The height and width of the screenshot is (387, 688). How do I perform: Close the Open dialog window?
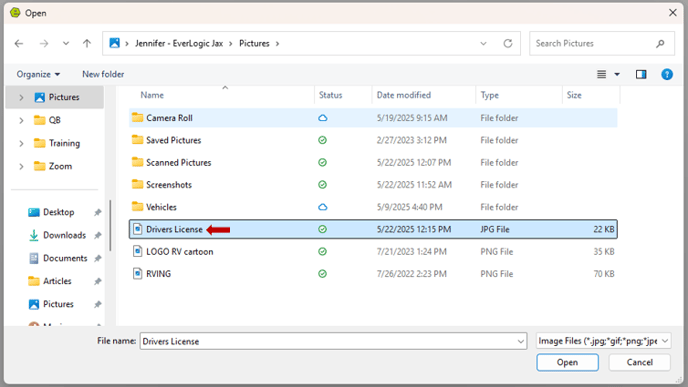tap(673, 13)
